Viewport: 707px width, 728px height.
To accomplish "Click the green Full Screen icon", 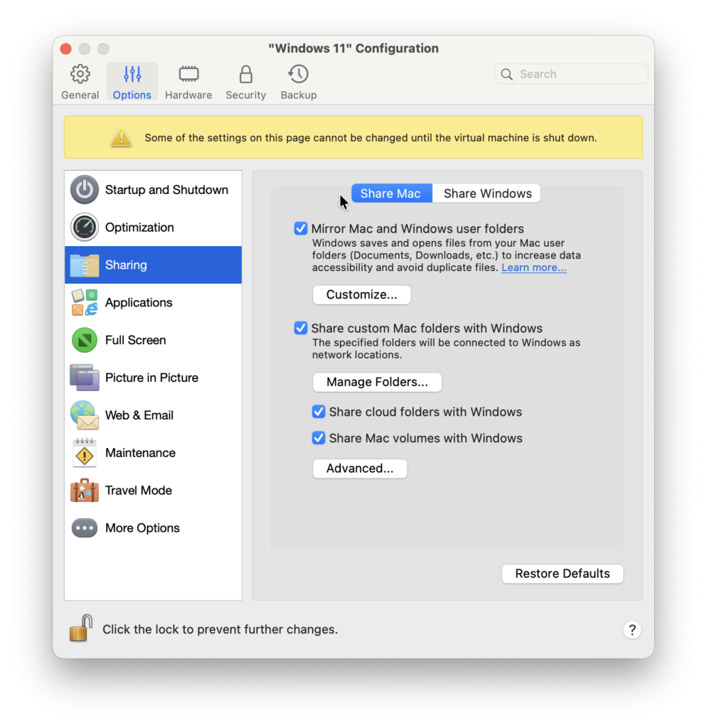I will coord(85,340).
